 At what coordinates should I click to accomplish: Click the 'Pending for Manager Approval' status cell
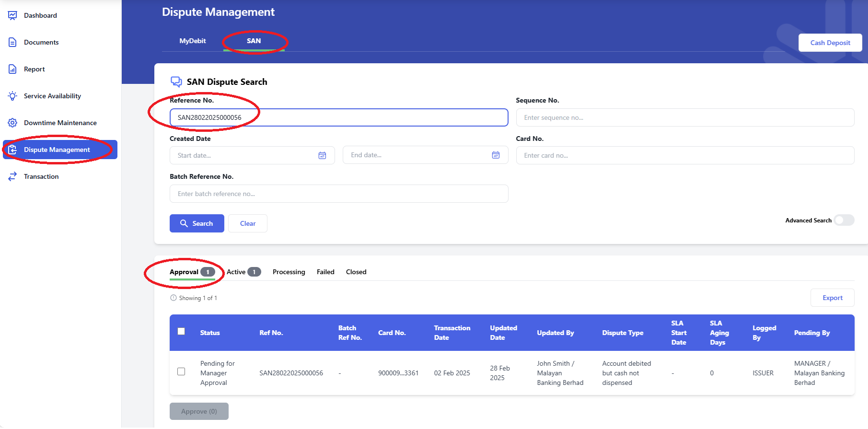click(x=218, y=373)
